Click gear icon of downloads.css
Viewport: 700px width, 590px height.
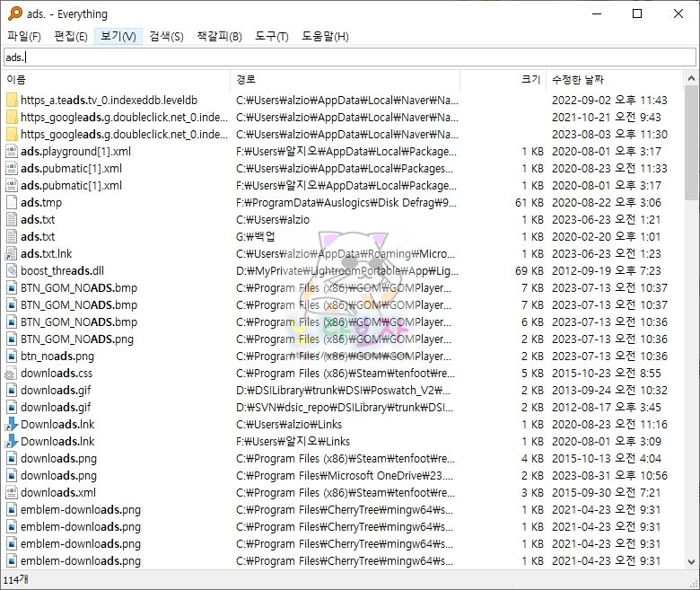(x=11, y=374)
